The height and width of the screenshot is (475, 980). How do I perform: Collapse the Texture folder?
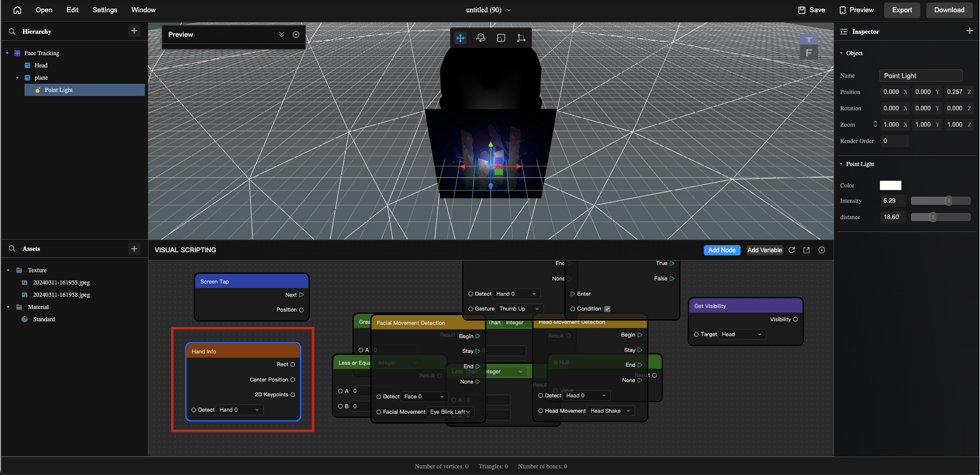[8, 270]
